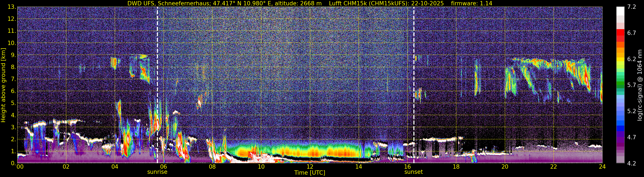The width and height of the screenshot is (644, 177).
Task: Click the height axis label 5
Action: pos(13,103)
